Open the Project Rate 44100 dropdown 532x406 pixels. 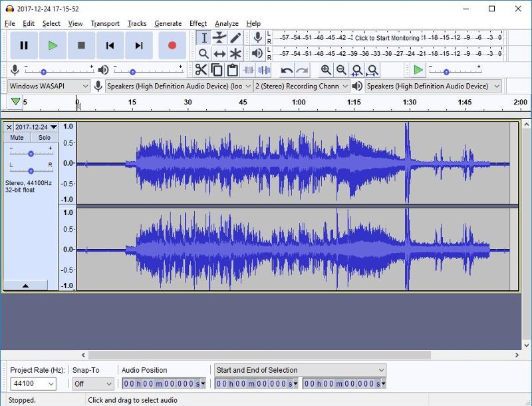click(33, 384)
